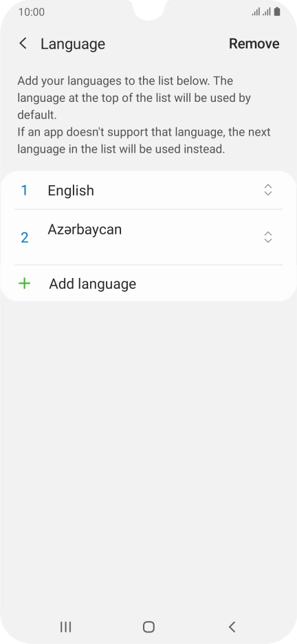Tap the system back button at bottom
This screenshot has height=644, width=297.
click(232, 627)
